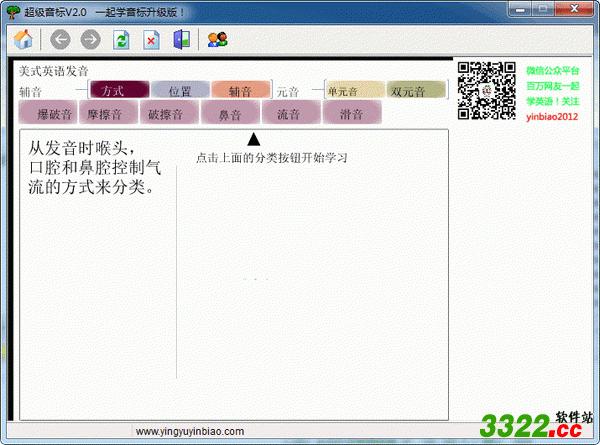Screen dimensions: 600x445
Task: Open the orange 辅音 tab
Action: [241, 90]
